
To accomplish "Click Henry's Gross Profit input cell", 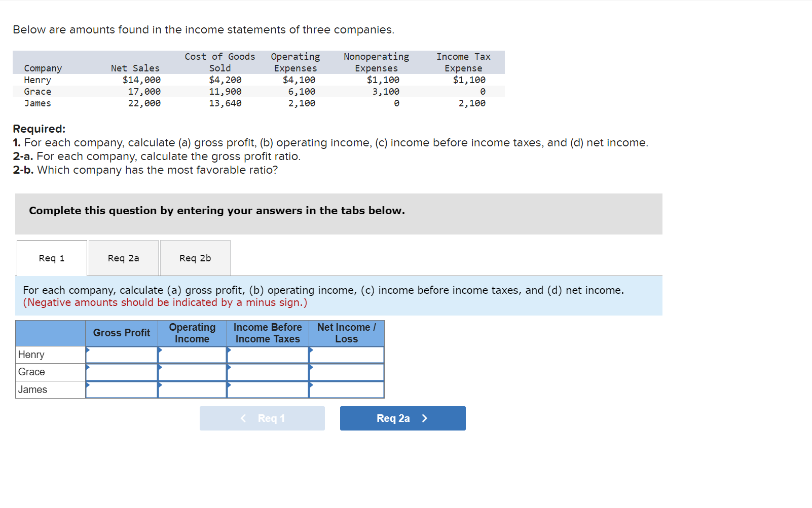I will click(x=123, y=355).
